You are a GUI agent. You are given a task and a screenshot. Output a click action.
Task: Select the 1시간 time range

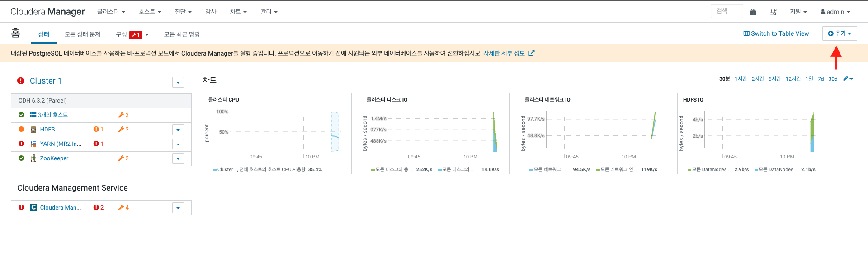[741, 79]
